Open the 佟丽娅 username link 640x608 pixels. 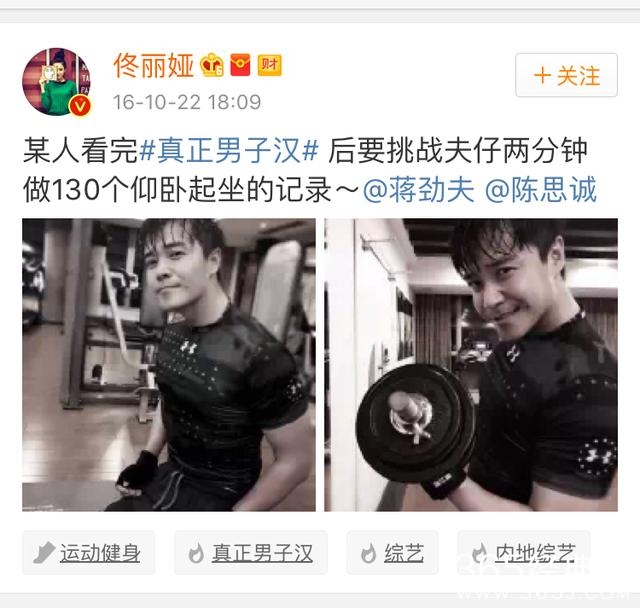click(x=153, y=66)
